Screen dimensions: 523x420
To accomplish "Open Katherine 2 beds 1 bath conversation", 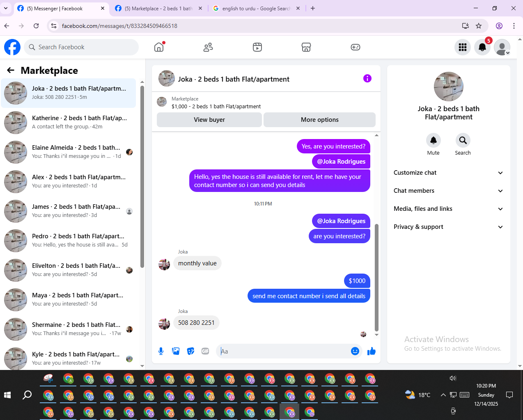I will (x=69, y=123).
